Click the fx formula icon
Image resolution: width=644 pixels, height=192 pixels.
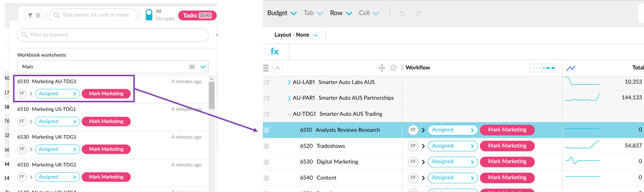(274, 52)
